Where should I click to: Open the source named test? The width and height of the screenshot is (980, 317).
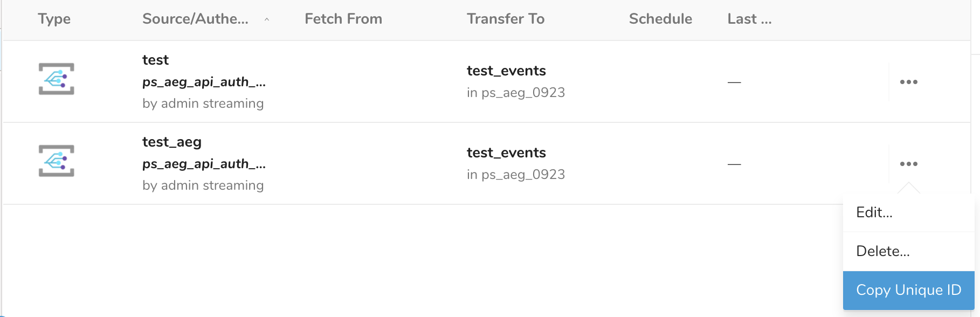point(155,60)
